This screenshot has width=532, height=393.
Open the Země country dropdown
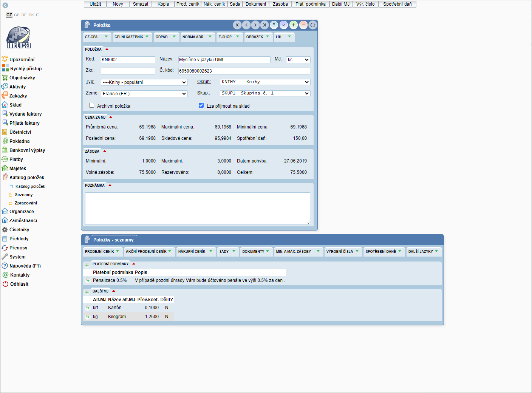(x=144, y=93)
